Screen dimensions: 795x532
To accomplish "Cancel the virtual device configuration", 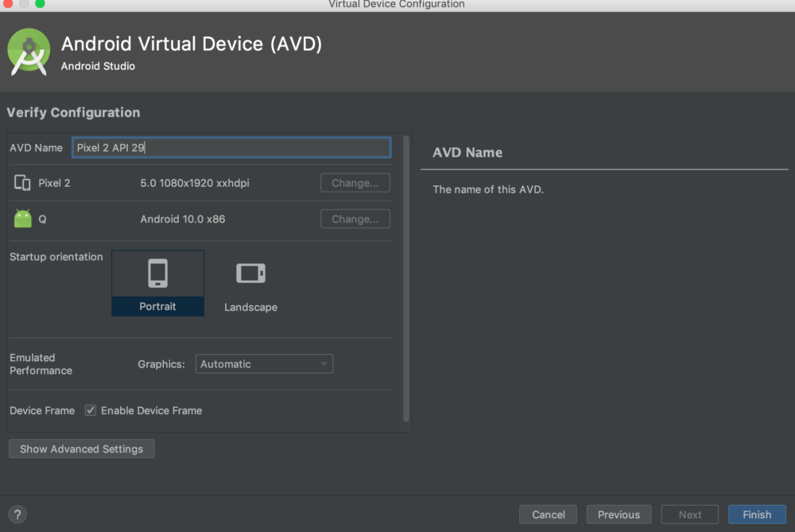I will point(548,515).
